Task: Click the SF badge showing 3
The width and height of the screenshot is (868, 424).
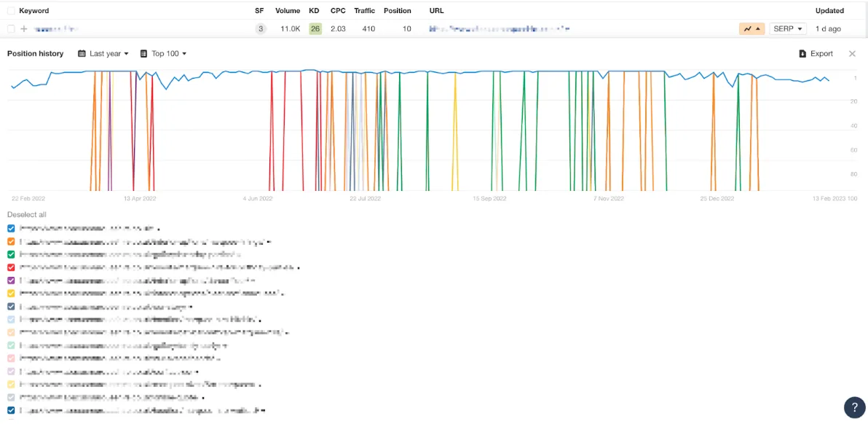Action: coord(260,29)
